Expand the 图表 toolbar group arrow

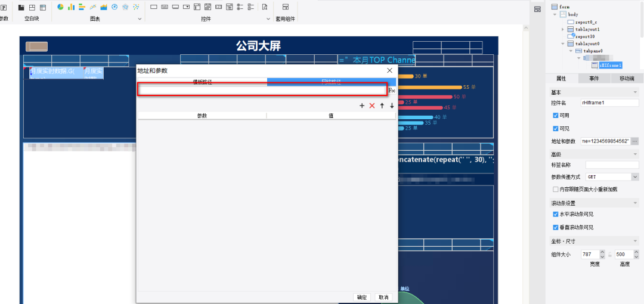[140, 19]
